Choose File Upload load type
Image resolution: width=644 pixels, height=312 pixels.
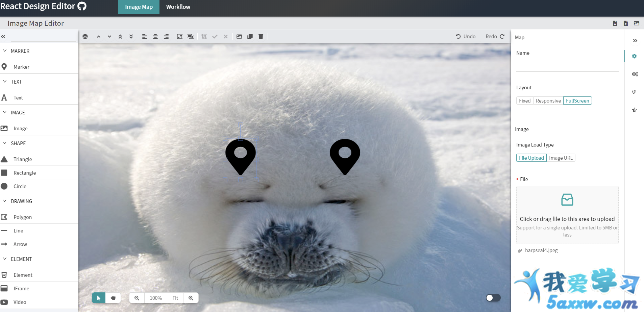(x=531, y=158)
